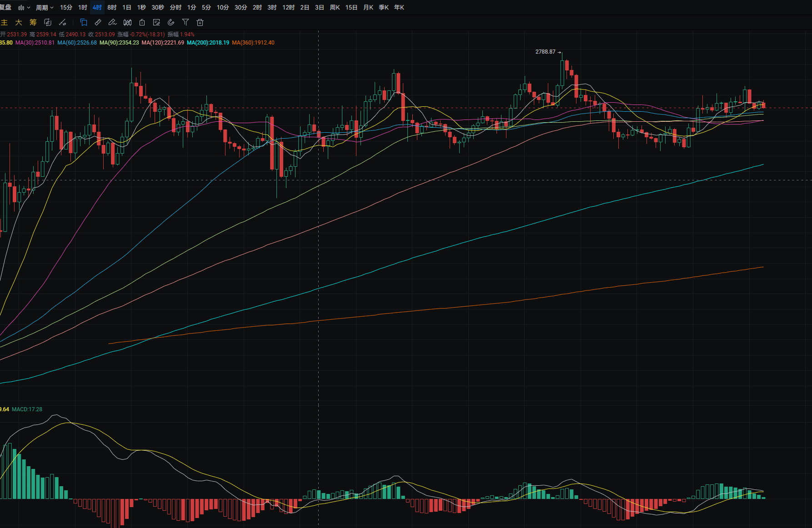Switch to the 月K monthly chart
The height and width of the screenshot is (528, 812).
pos(368,8)
